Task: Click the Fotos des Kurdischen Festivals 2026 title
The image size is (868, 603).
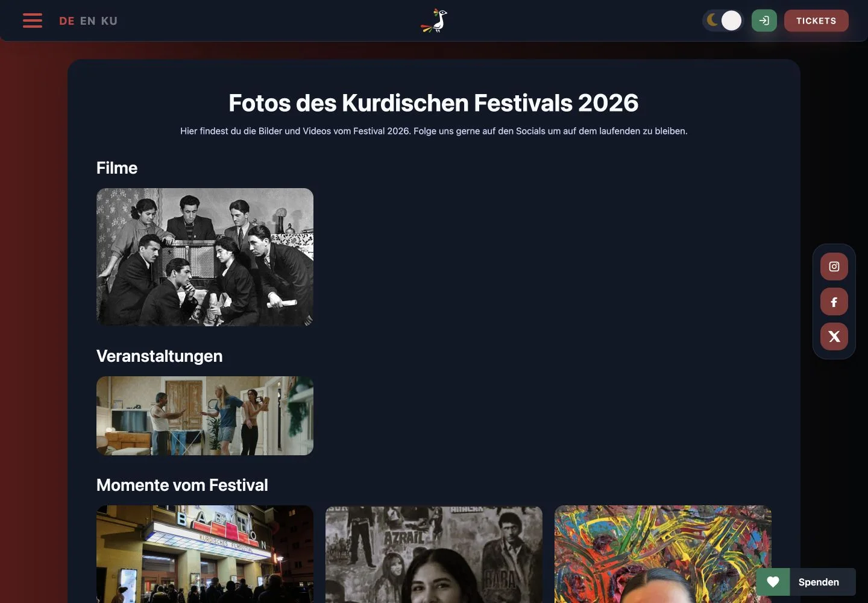Action: [x=433, y=103]
